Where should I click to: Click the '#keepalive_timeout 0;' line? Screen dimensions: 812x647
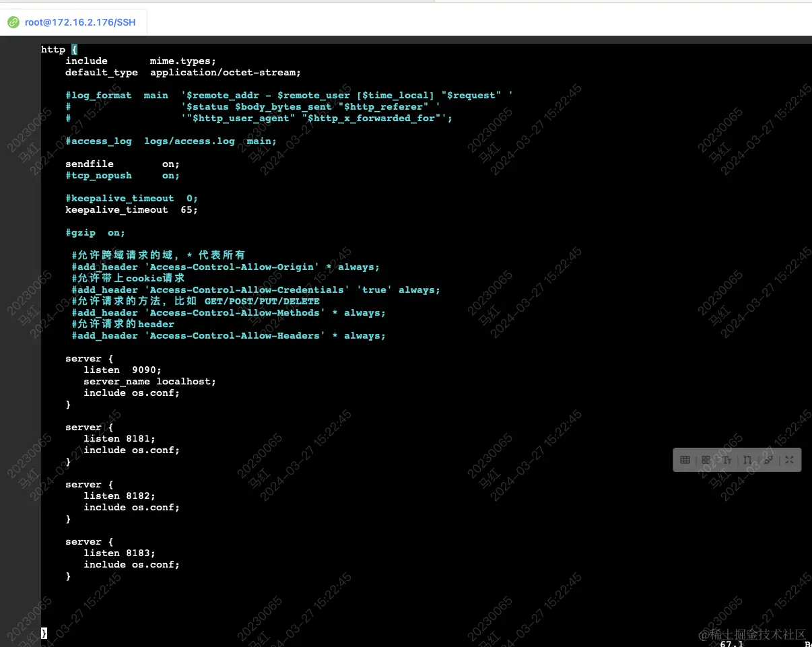(x=132, y=198)
